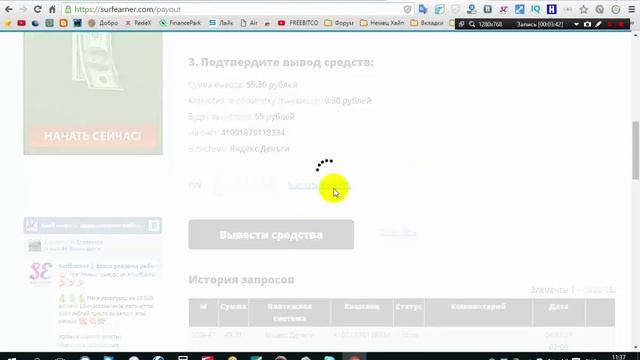Select the recorder pencil draw tool
The height and width of the screenshot is (360, 640).
(599, 24)
